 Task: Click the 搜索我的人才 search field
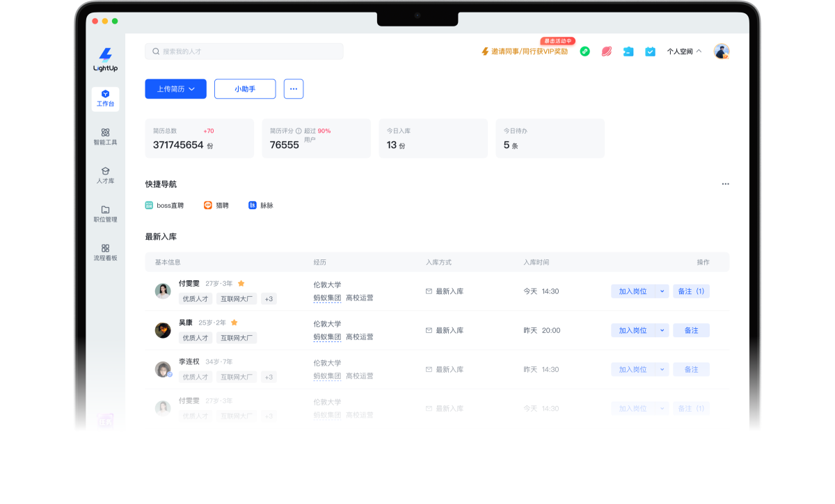[244, 51]
